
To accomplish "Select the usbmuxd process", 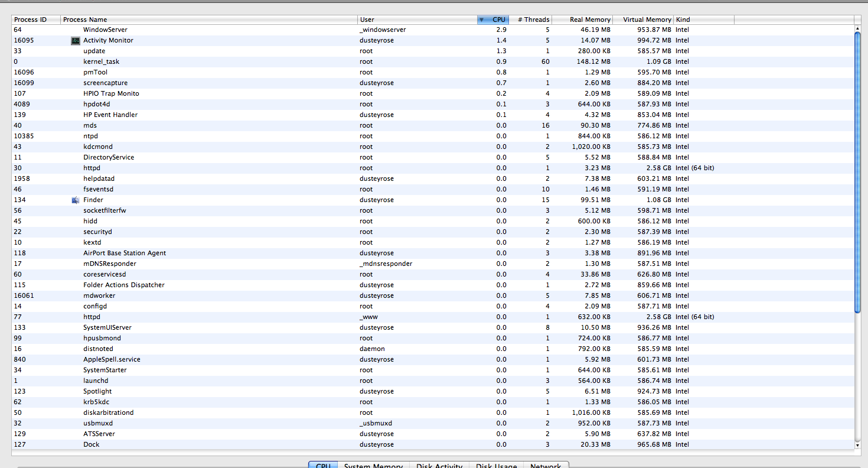I will click(x=433, y=423).
